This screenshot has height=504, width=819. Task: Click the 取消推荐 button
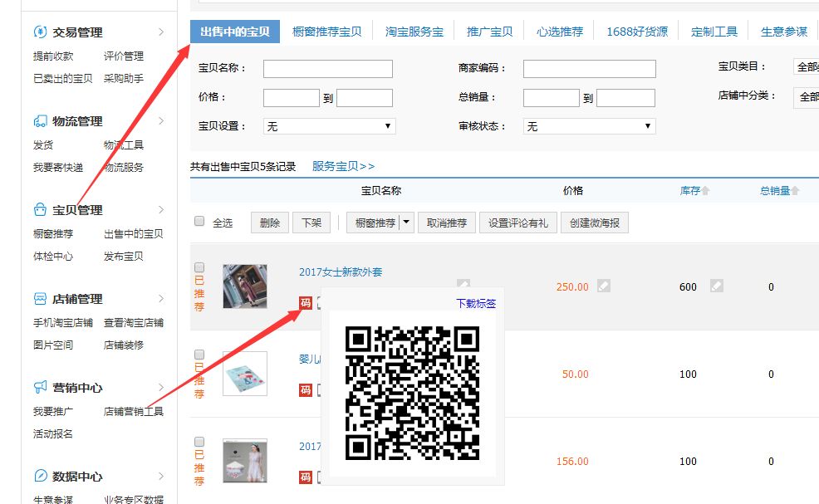tap(447, 223)
